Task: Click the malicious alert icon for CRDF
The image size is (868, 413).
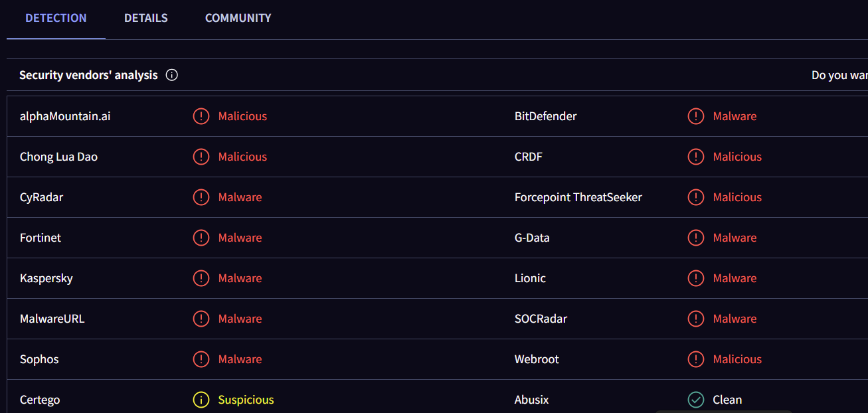Action: click(696, 157)
